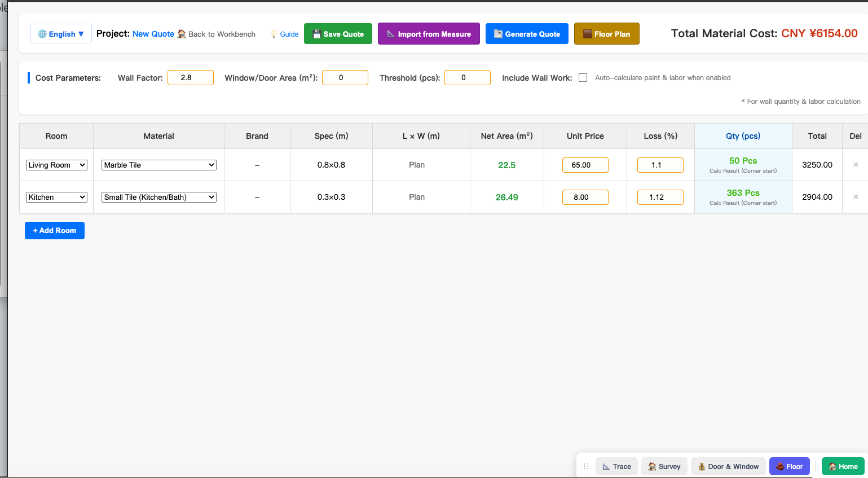This screenshot has width=868, height=478.
Task: Switch to the Door & Window tab
Action: (728, 466)
